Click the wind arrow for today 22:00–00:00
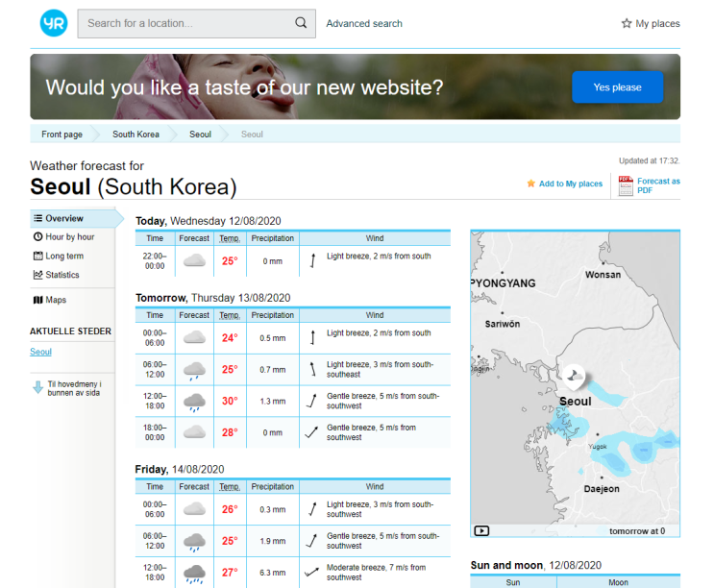 [312, 260]
